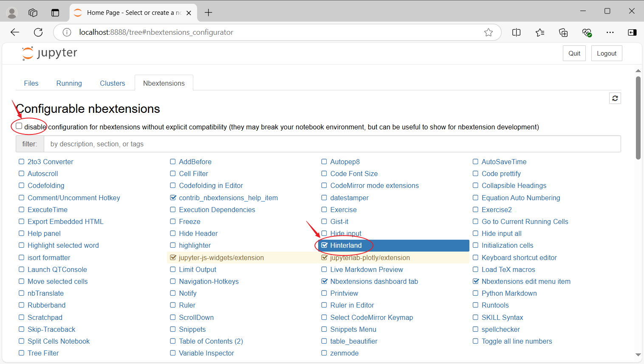Open the AutoSaveTime extension link

[x=504, y=162]
